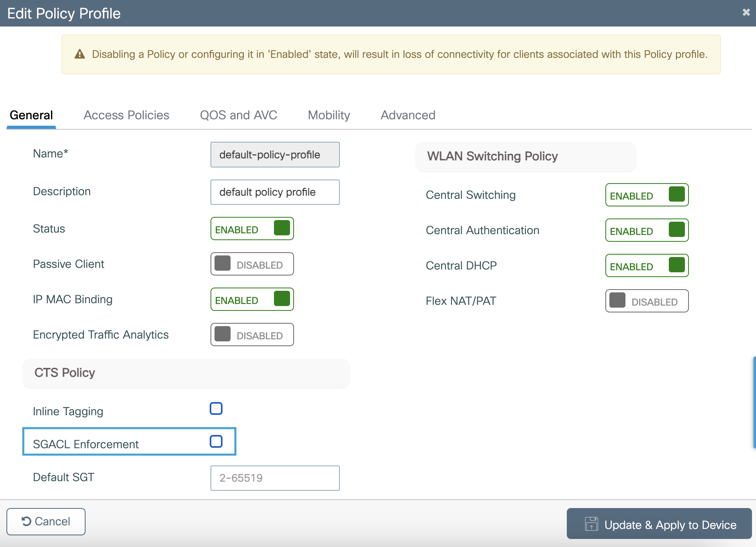Switch to the Access Policies tab
This screenshot has width=756, height=547.
pyautogui.click(x=126, y=115)
